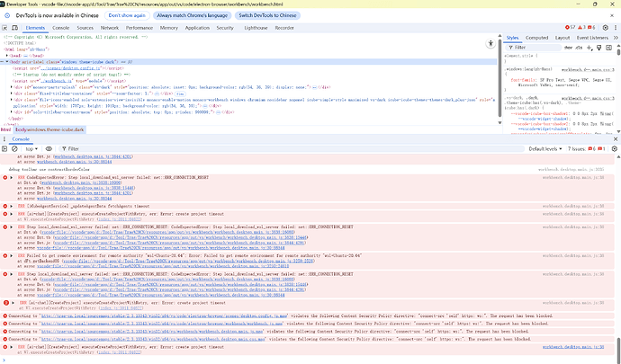Select the Console drawer tab
This screenshot has height=364, width=621.
tap(21, 139)
